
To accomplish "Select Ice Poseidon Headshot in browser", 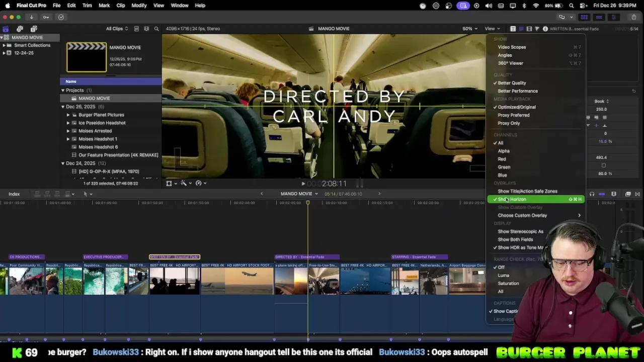I will tap(102, 123).
